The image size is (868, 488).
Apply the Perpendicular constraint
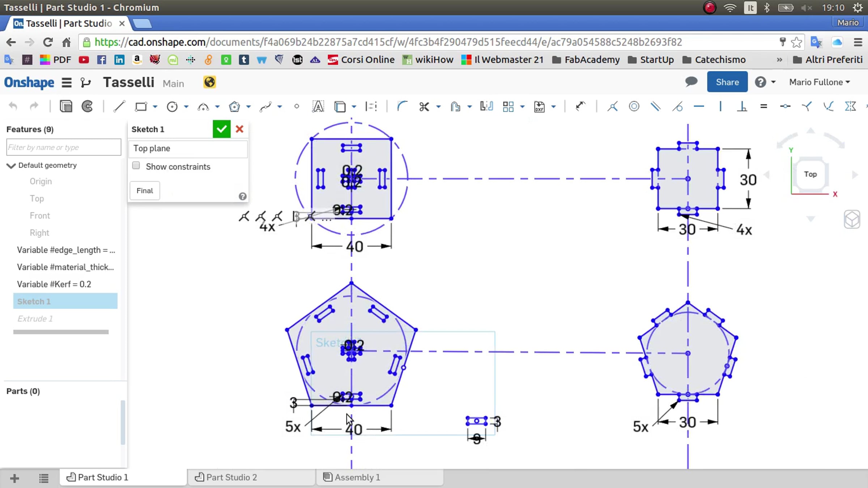pos(742,106)
